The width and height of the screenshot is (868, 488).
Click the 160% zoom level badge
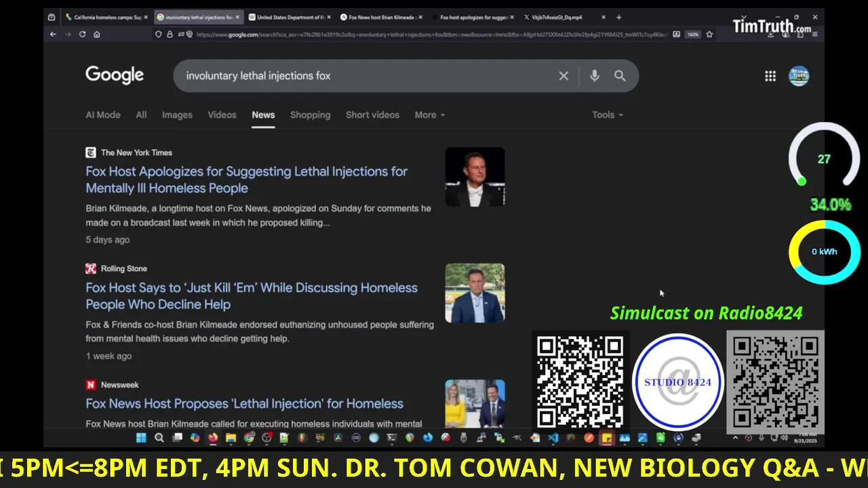(x=692, y=34)
